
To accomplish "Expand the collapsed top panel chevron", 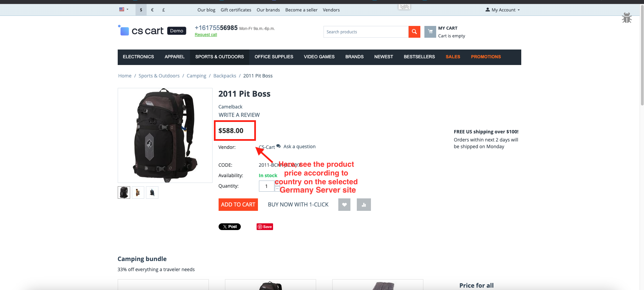I will tap(405, 7).
